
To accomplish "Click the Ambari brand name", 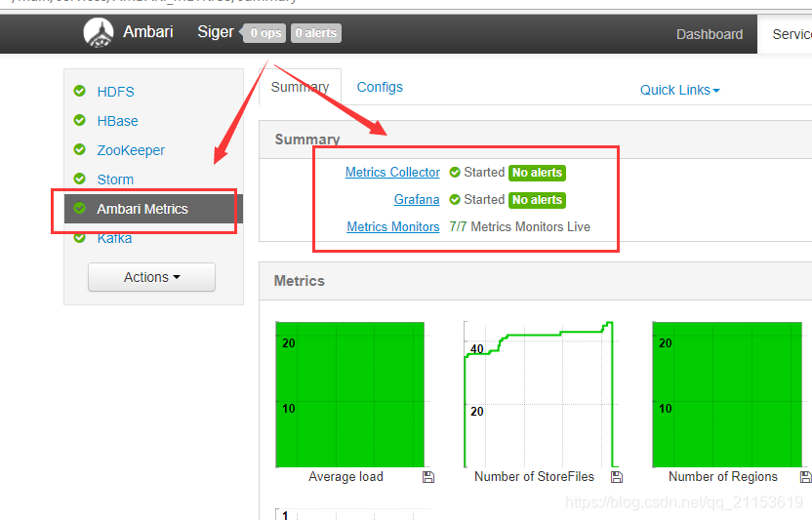I will (x=148, y=31).
